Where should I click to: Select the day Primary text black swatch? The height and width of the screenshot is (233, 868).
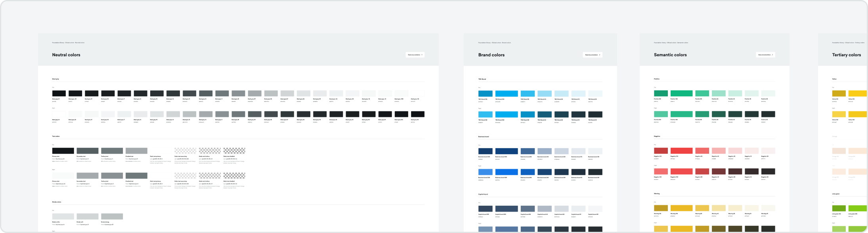coord(63,151)
